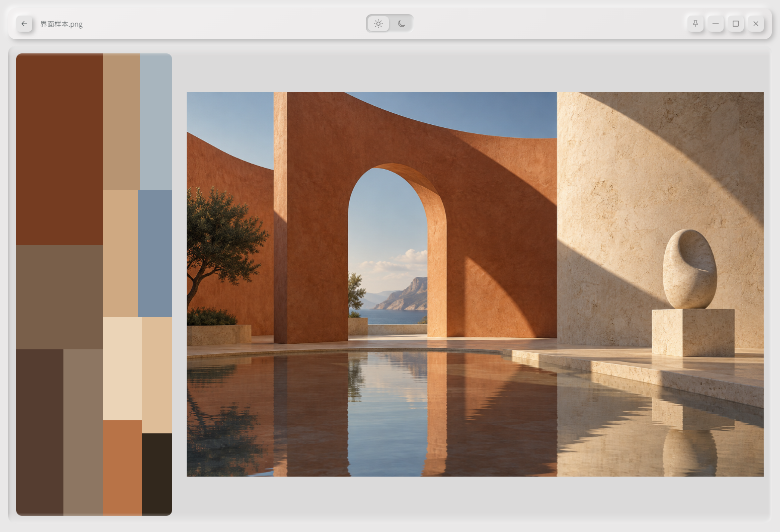Pin the window with the pin icon
The width and height of the screenshot is (780, 532).
point(695,24)
